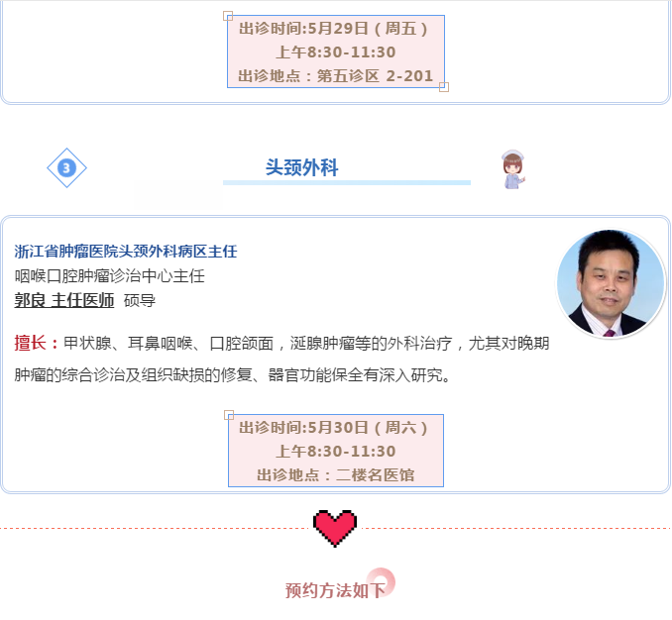Click the red 擅长 label
Viewport: 672px width, 620px height.
36,343
